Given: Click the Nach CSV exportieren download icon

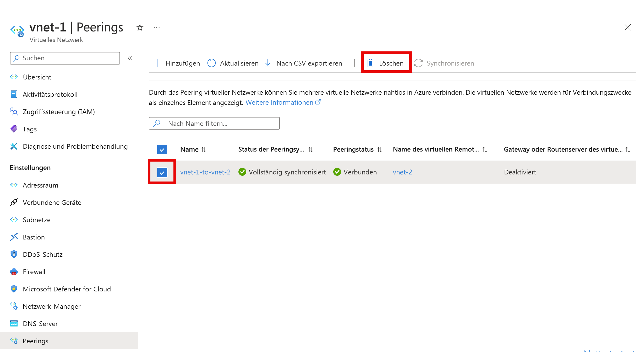Looking at the screenshot, I should click(x=268, y=63).
